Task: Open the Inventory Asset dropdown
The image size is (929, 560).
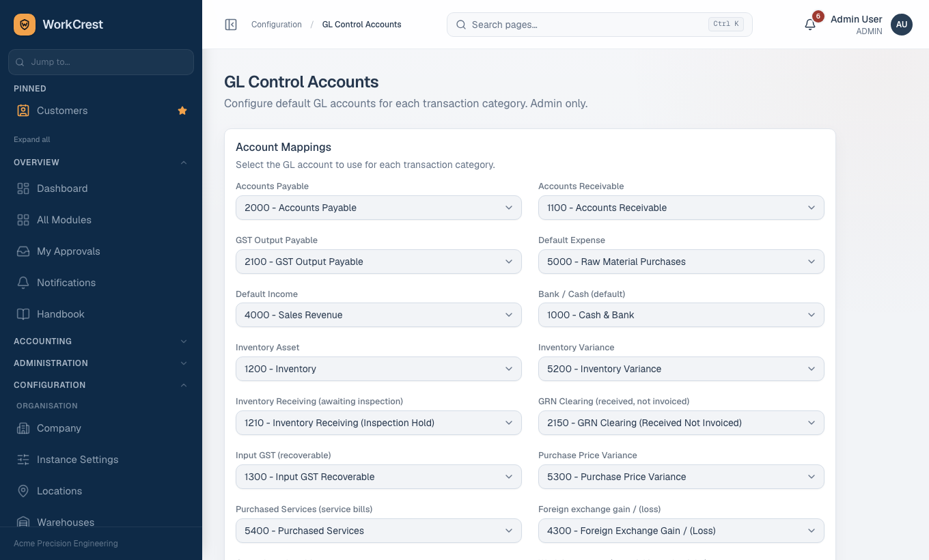Action: pos(378,369)
